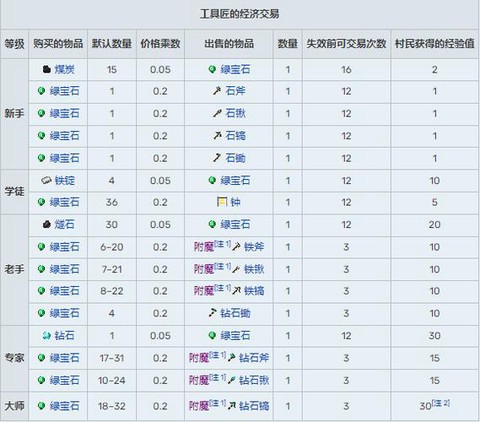Viewport: 480px width, 422px height.
Task: Open the 铁斧 item link
Action: point(254,247)
